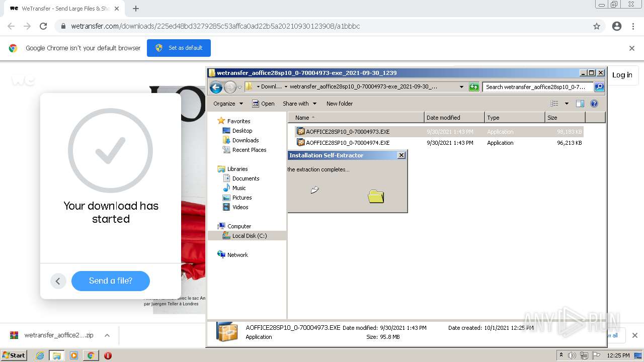Open recent pages dropdown arrow in Explorer
This screenshot has height=362, width=644.
240,87
